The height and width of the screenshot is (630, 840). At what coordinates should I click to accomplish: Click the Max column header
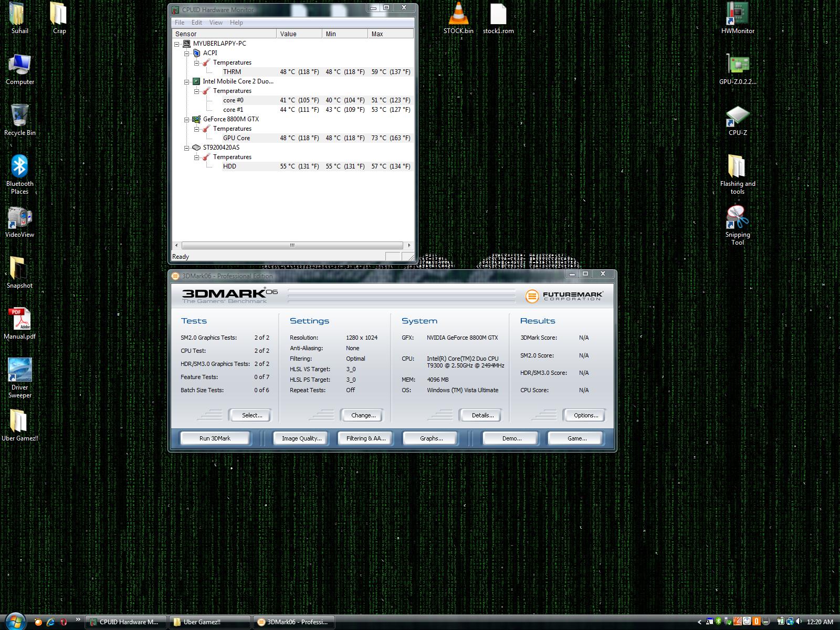pyautogui.click(x=391, y=34)
